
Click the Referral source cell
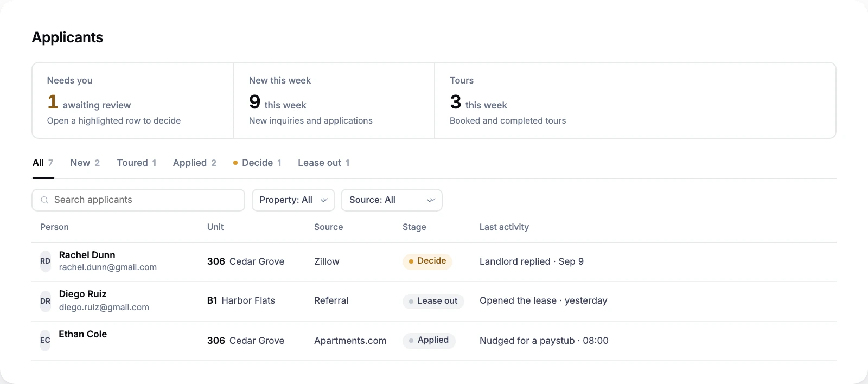[x=331, y=300]
